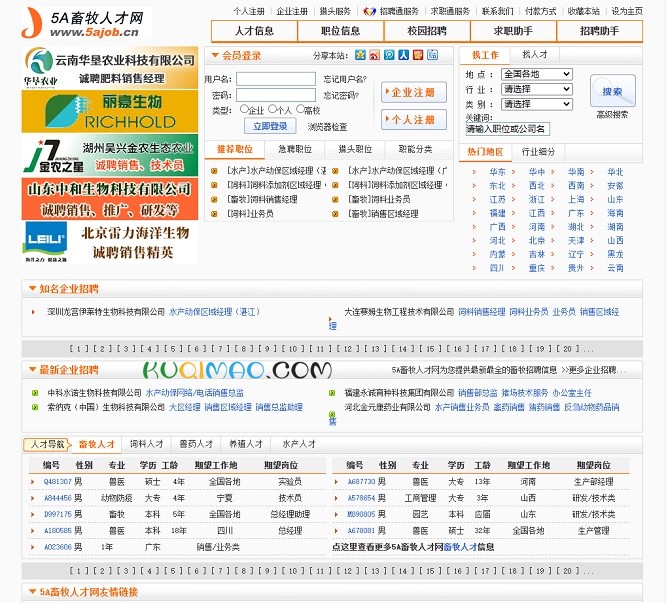Open the 山东中和生物科技有限公司 banner

point(110,199)
